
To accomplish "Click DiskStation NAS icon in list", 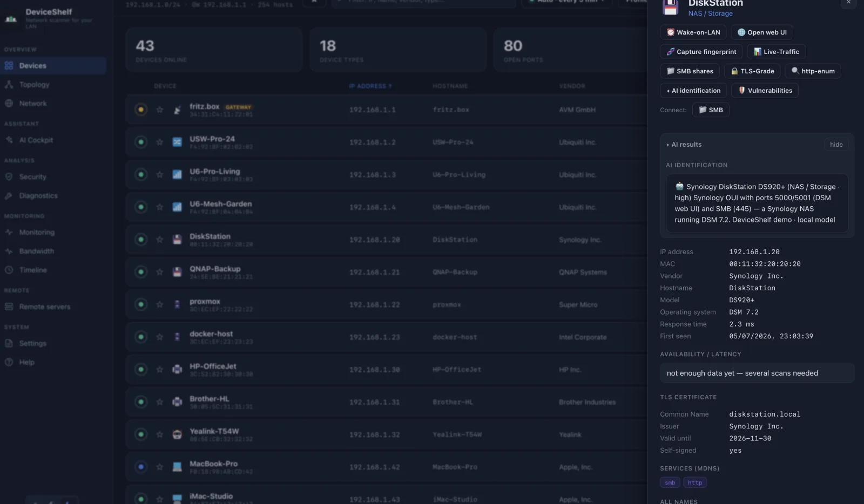I will pos(177,240).
